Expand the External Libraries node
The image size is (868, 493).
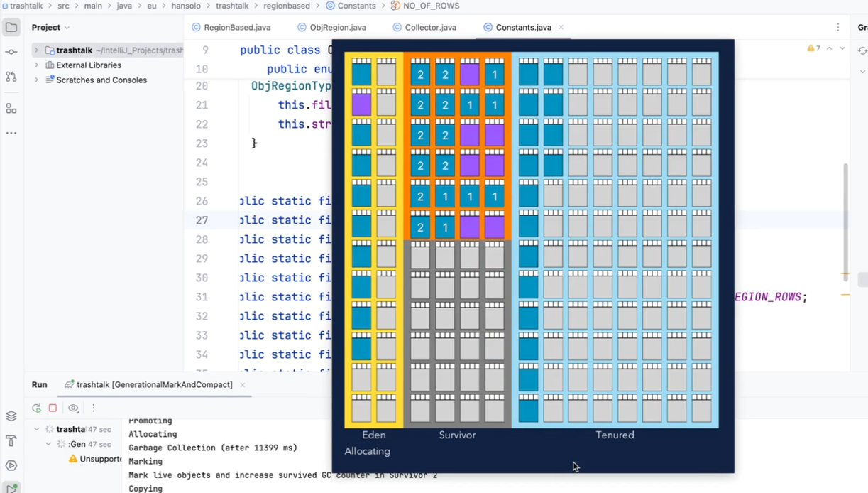pos(36,65)
